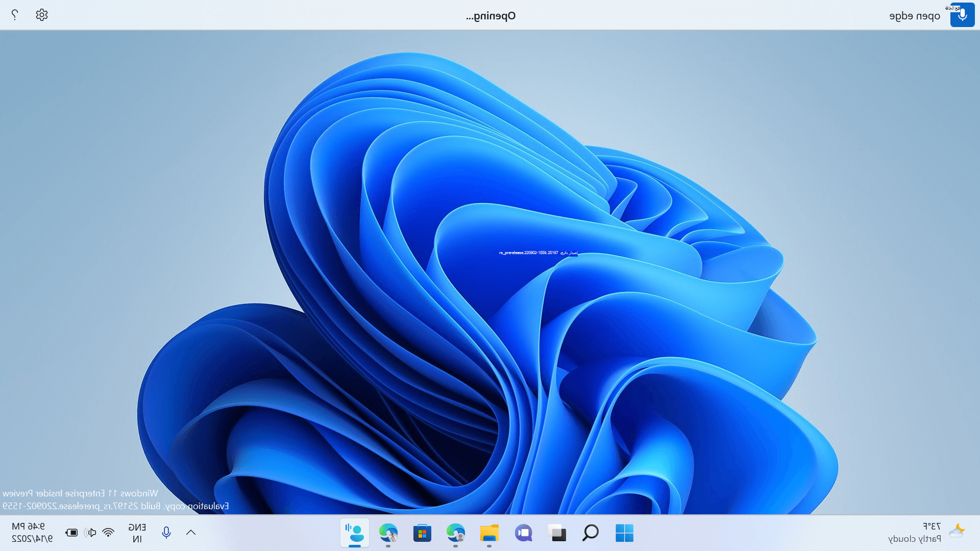The image size is (980, 551).
Task: Open voice access settings gear
Action: pyautogui.click(x=42, y=15)
